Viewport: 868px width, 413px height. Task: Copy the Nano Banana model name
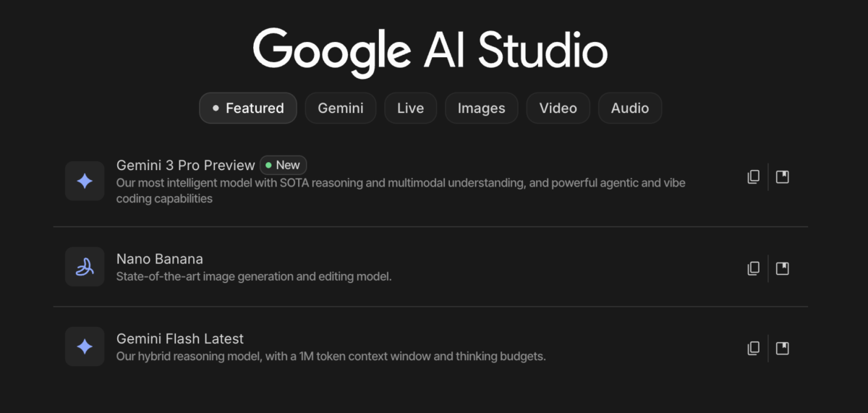754,268
